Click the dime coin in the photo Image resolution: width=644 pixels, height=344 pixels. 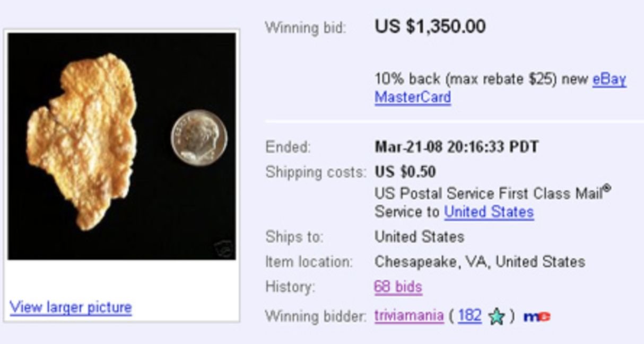click(x=199, y=138)
